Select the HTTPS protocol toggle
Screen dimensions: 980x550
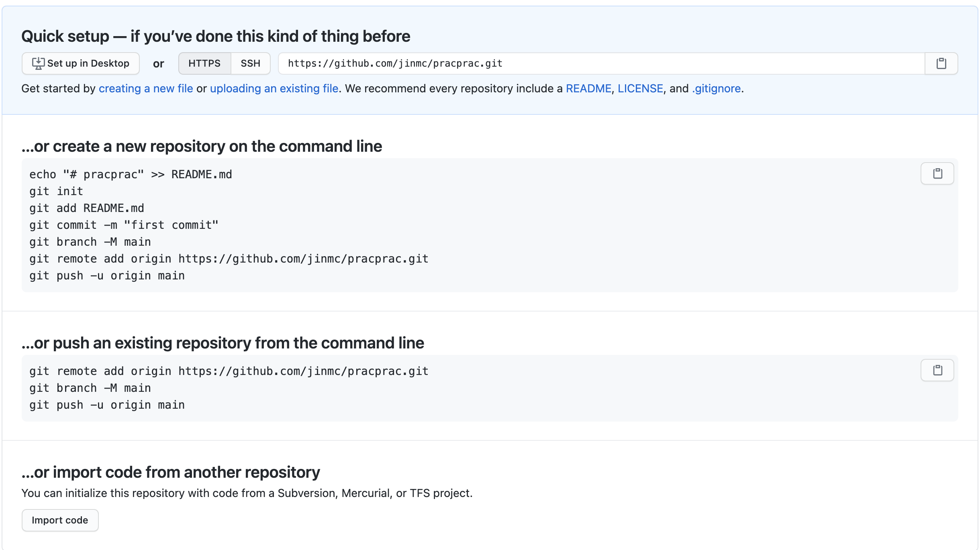[x=204, y=63]
